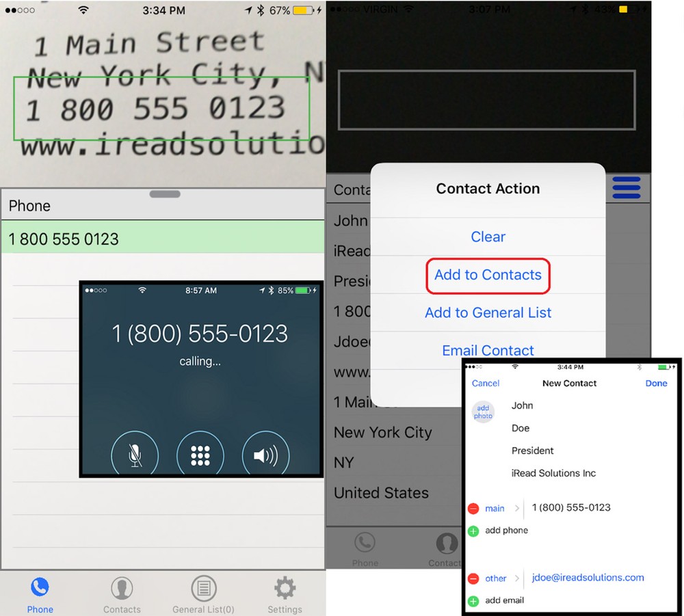Turn on speaker icon during call

coord(265,455)
